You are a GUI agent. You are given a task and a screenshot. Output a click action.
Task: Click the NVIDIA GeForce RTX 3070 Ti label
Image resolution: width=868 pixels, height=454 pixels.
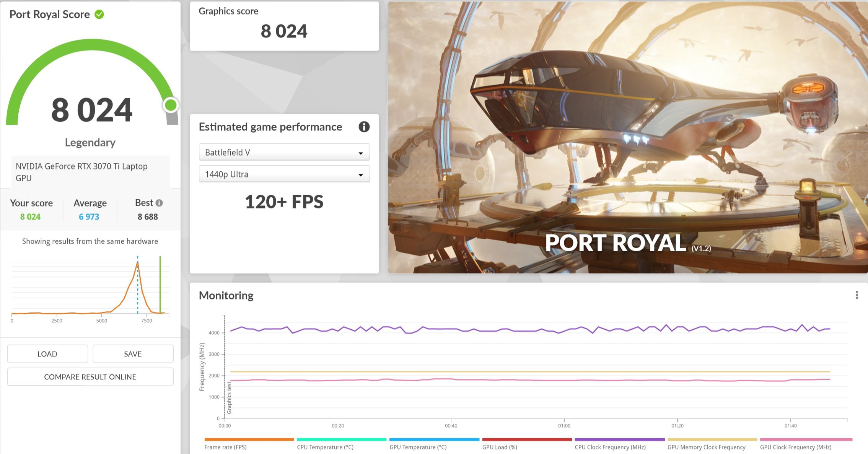click(81, 172)
